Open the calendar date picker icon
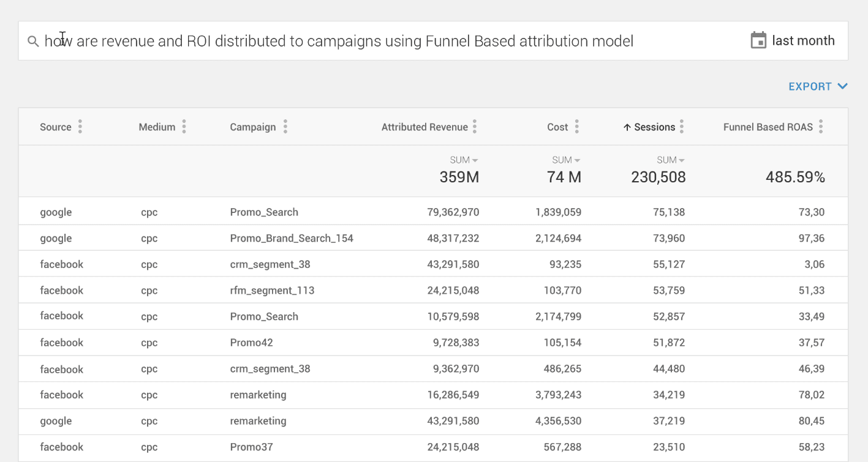 coord(758,40)
